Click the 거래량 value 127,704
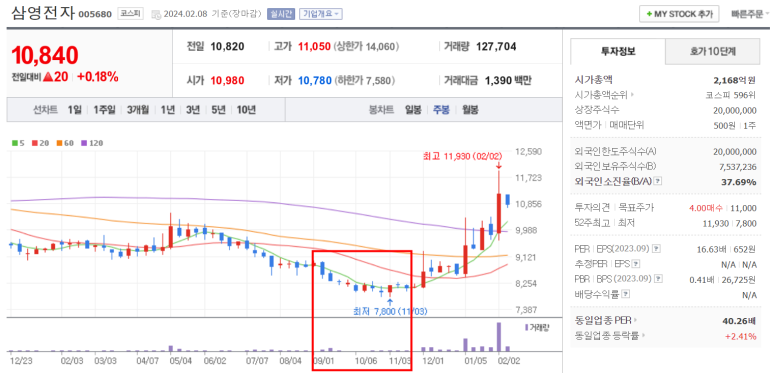The width and height of the screenshot is (773, 373). (496, 47)
